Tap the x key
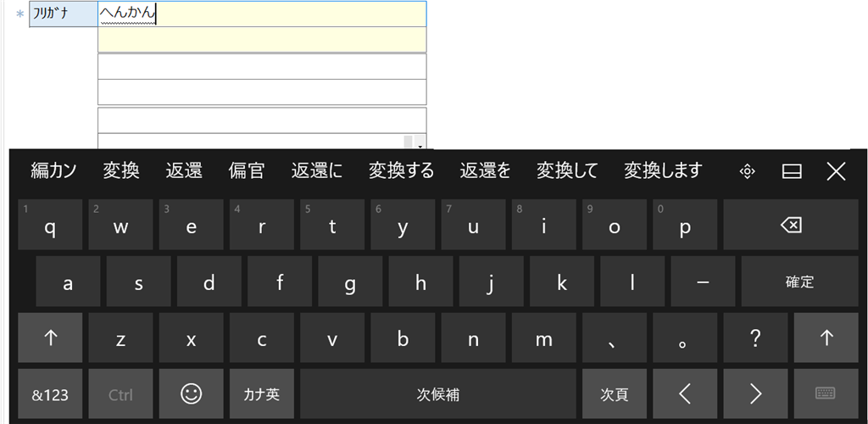 191,338
